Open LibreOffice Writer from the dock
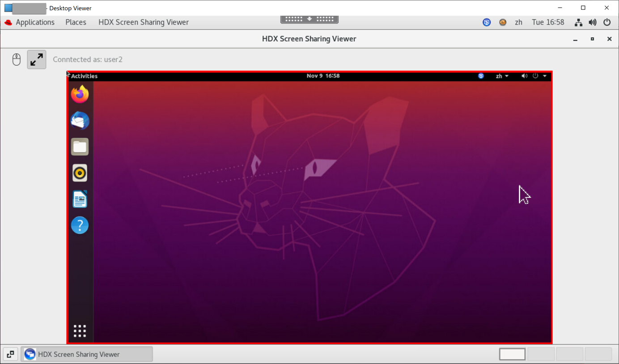This screenshot has height=364, width=619. point(80,199)
